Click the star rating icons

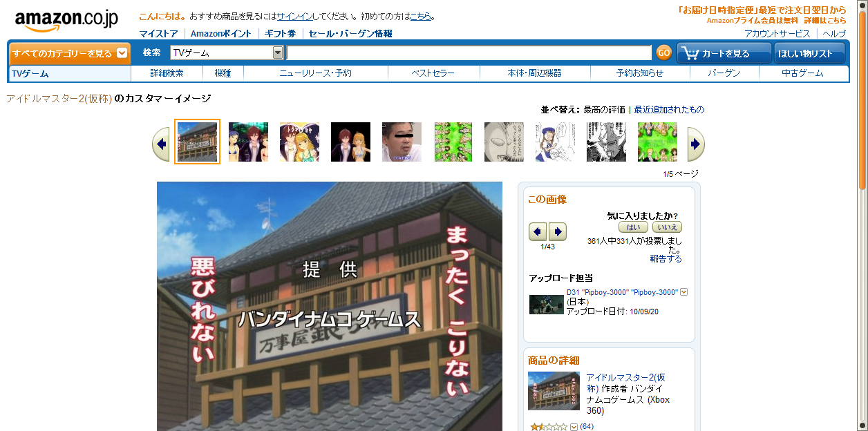click(549, 427)
